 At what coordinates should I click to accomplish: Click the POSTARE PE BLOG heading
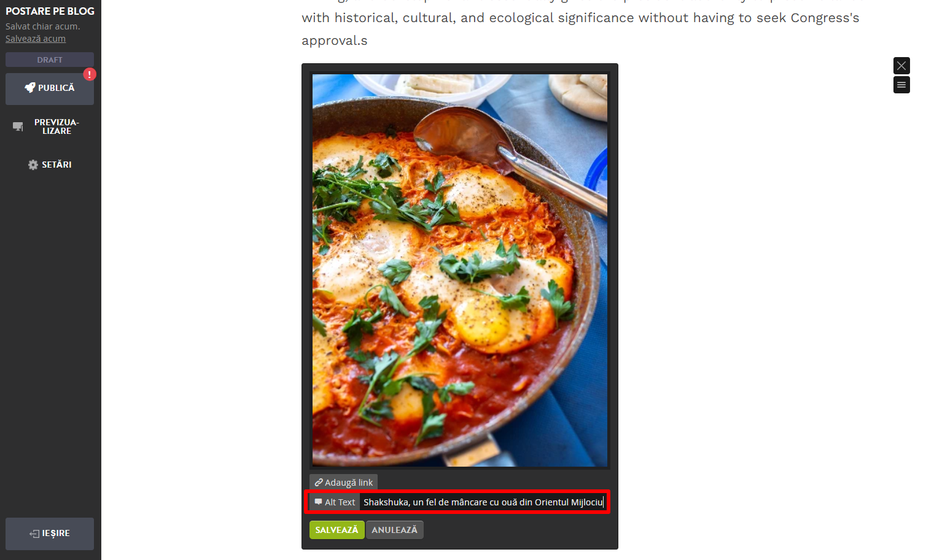[50, 11]
